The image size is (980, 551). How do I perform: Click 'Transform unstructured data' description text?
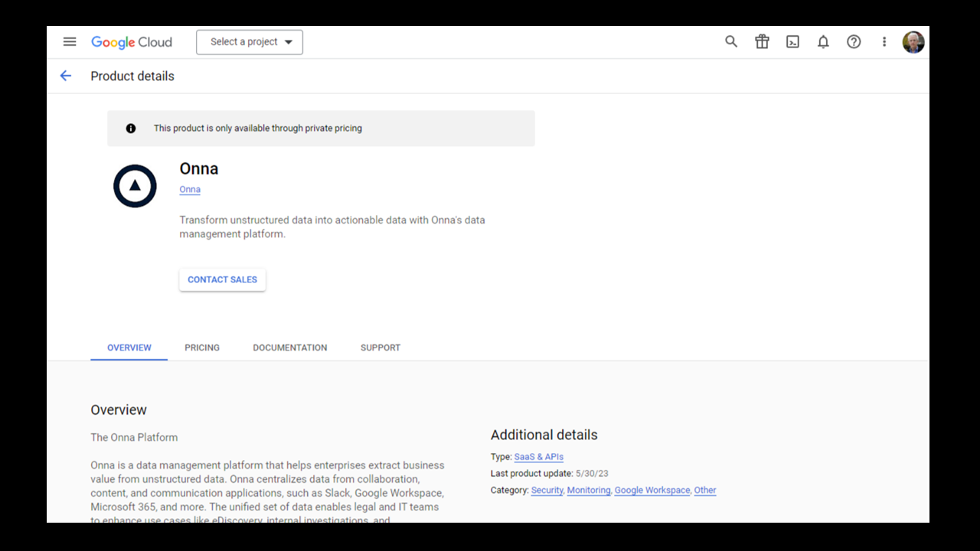pyautogui.click(x=332, y=227)
